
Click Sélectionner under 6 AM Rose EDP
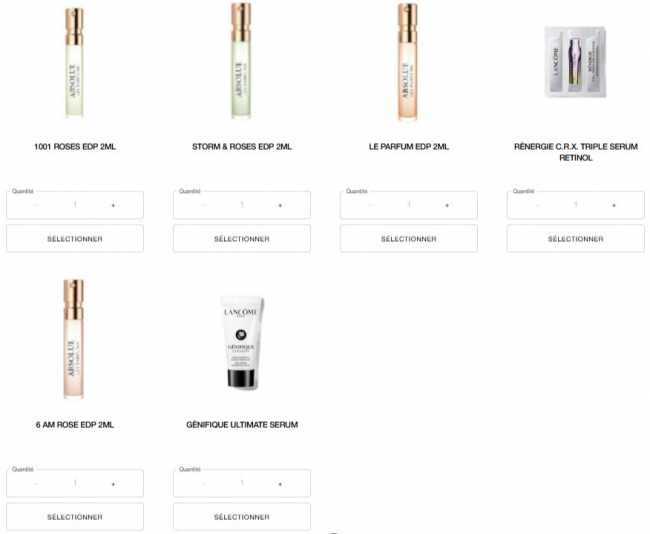tap(75, 517)
